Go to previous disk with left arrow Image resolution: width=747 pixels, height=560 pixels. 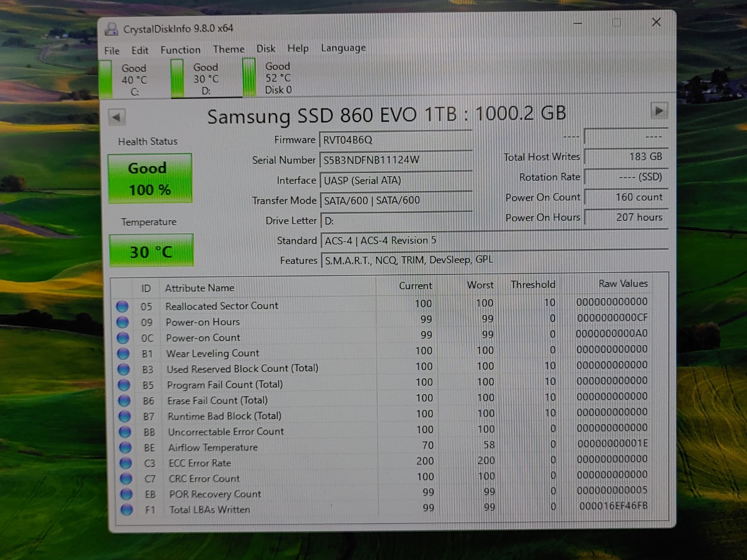[x=117, y=117]
